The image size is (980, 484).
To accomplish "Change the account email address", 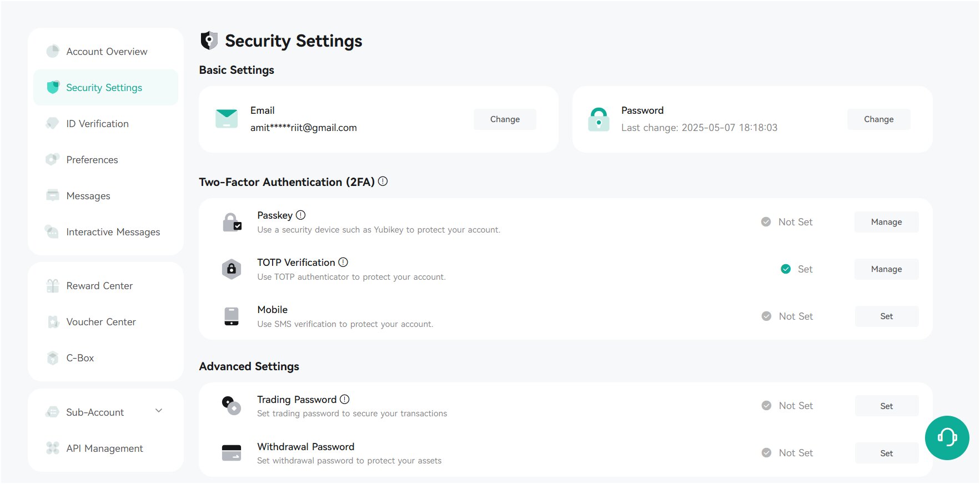I will (x=505, y=119).
